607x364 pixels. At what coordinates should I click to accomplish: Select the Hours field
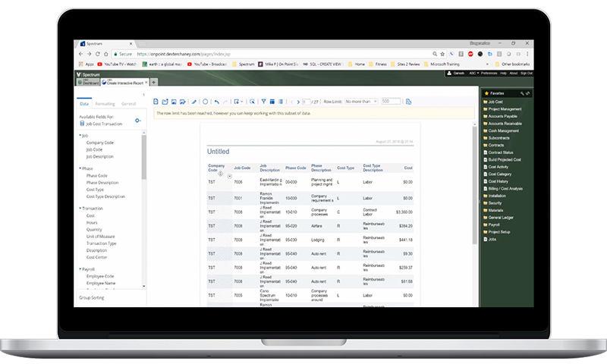[x=92, y=223]
